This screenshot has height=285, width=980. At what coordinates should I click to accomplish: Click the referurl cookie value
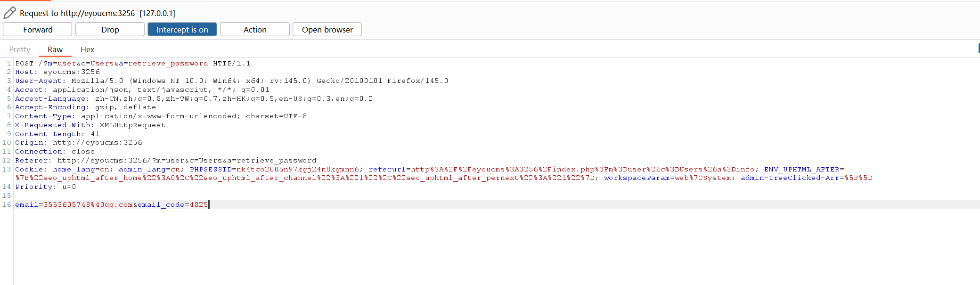tap(583, 170)
